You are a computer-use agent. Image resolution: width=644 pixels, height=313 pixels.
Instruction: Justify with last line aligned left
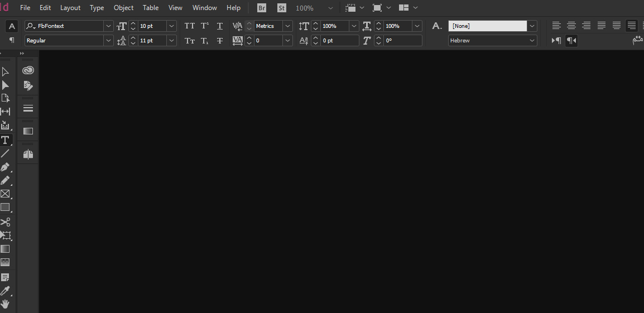click(602, 26)
